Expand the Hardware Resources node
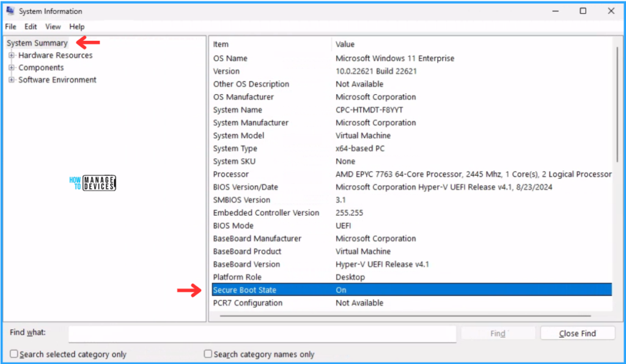 coord(12,56)
